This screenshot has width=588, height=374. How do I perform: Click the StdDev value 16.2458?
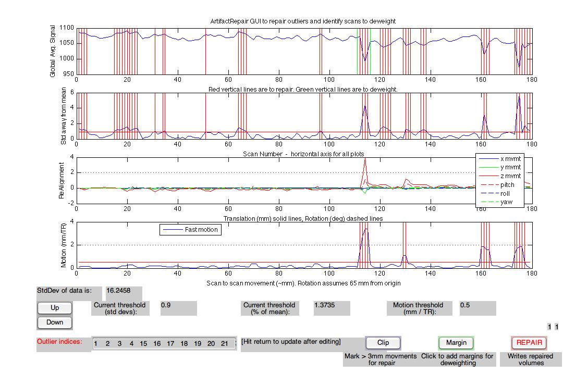(x=123, y=294)
